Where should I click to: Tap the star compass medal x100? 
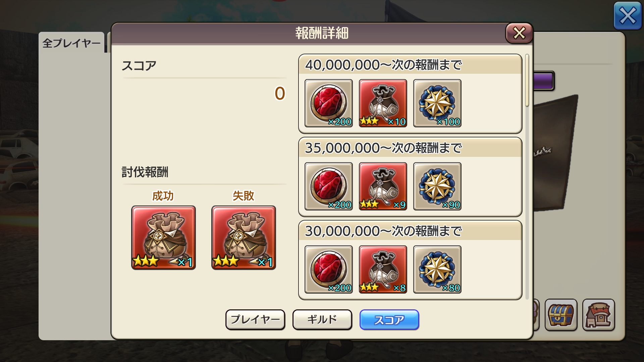tap(437, 103)
